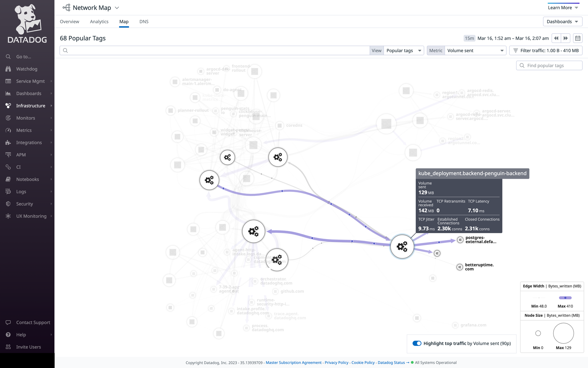The height and width of the screenshot is (368, 588).
Task: Open the Volume sent metric dropdown
Action: coord(475,51)
